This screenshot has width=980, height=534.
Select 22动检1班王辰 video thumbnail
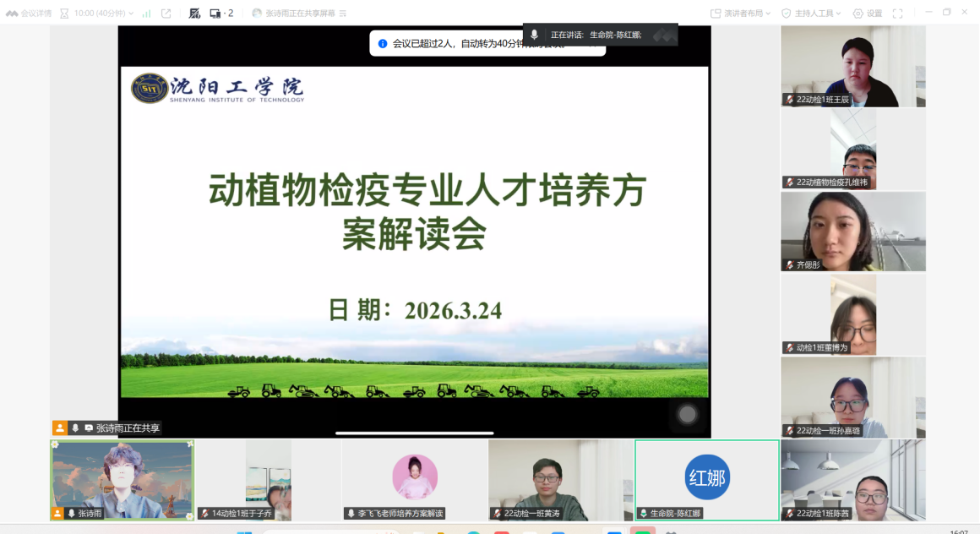click(x=852, y=66)
